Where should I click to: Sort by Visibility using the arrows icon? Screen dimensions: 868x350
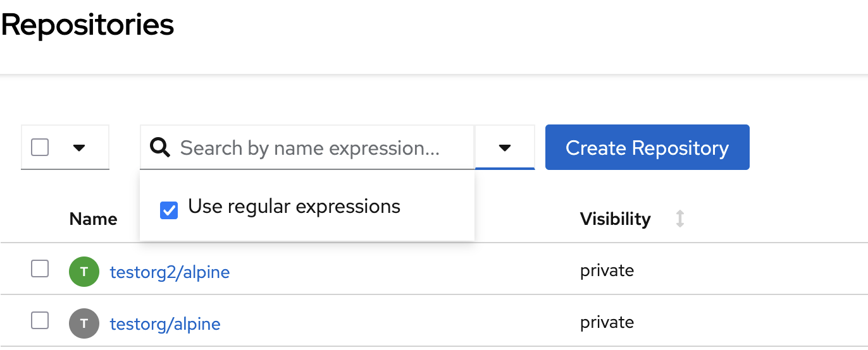pyautogui.click(x=680, y=219)
